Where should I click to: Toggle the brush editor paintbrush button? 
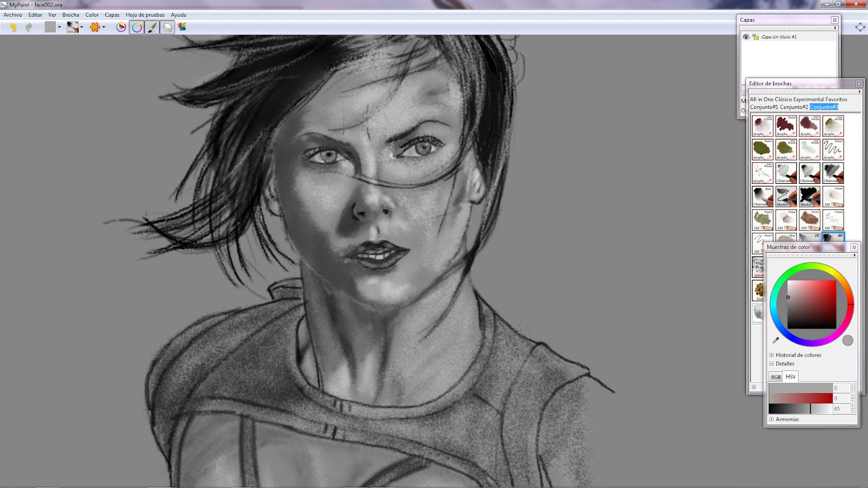click(152, 27)
